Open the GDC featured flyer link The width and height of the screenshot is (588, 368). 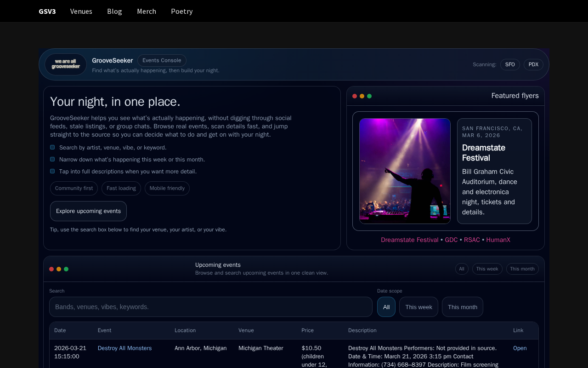(451, 240)
